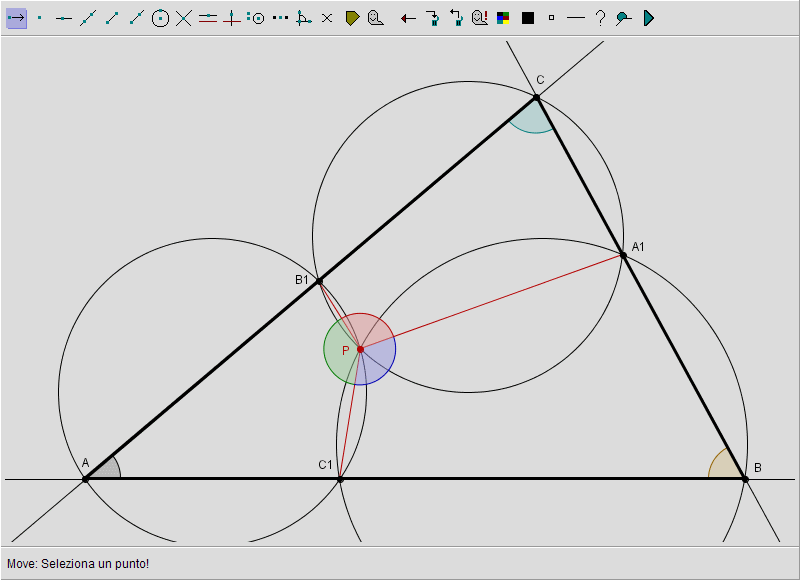The height and width of the screenshot is (580, 800).
Task: Click the red back arrow icon
Action: coord(408,18)
